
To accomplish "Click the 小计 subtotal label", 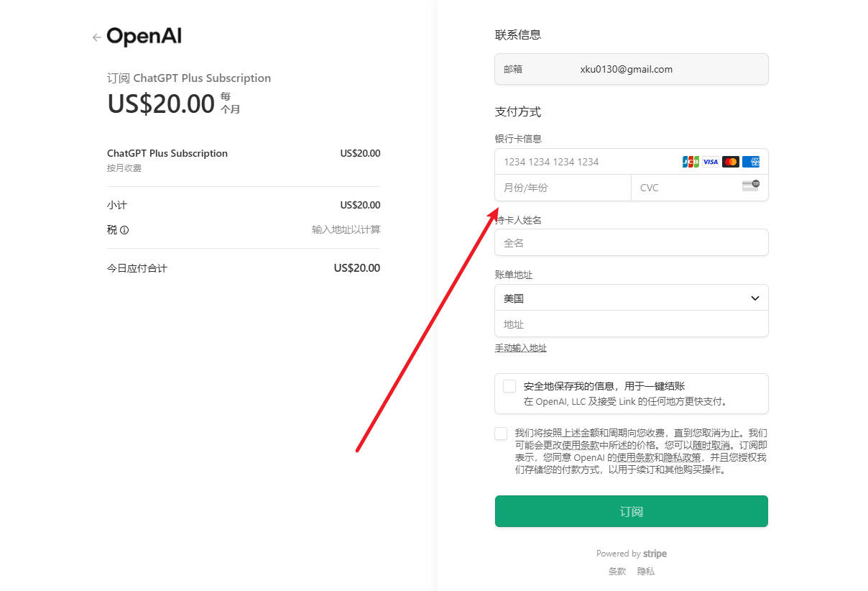I will point(117,205).
